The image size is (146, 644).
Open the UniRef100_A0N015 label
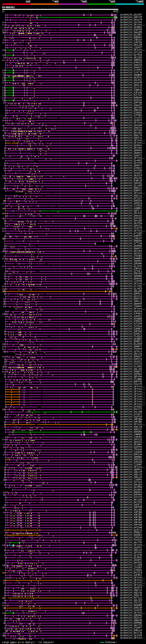point(131,63)
